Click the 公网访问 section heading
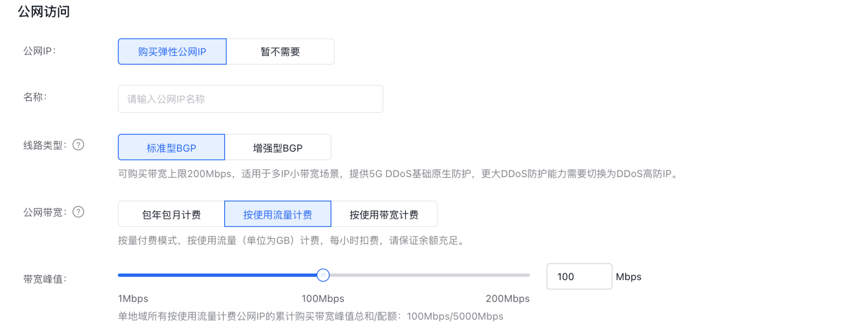Image resolution: width=868 pixels, height=332 pixels. point(44,11)
